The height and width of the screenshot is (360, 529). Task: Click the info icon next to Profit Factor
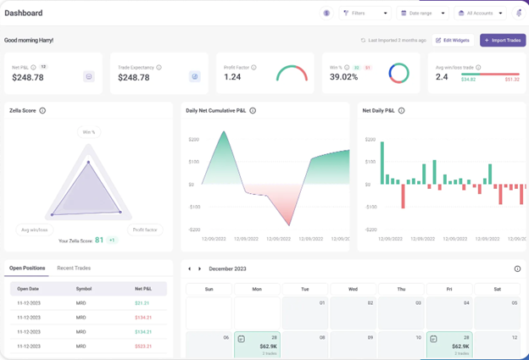[x=254, y=67]
